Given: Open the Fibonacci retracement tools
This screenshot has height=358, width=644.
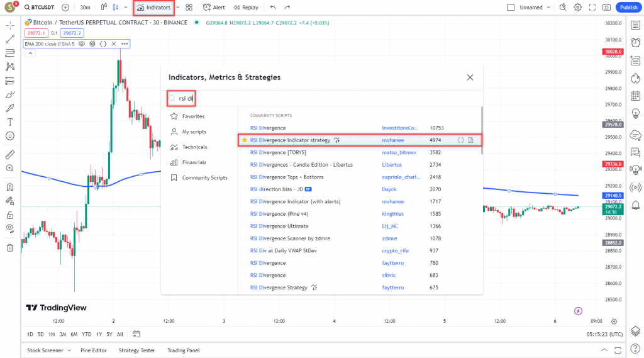Looking at the screenshot, I should [x=10, y=53].
